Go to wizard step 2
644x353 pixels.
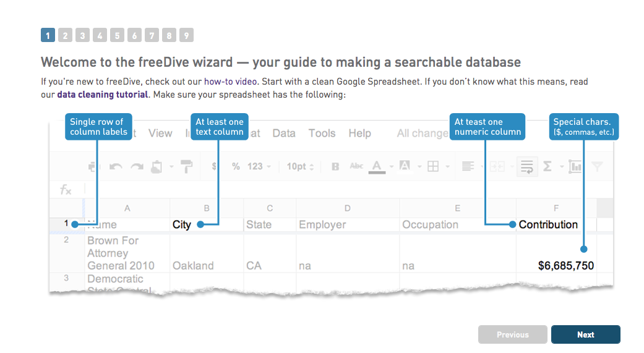coord(66,35)
